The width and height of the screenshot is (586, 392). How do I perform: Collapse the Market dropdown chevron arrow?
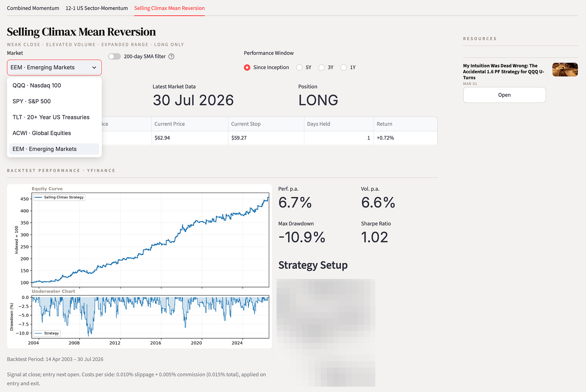click(x=94, y=68)
